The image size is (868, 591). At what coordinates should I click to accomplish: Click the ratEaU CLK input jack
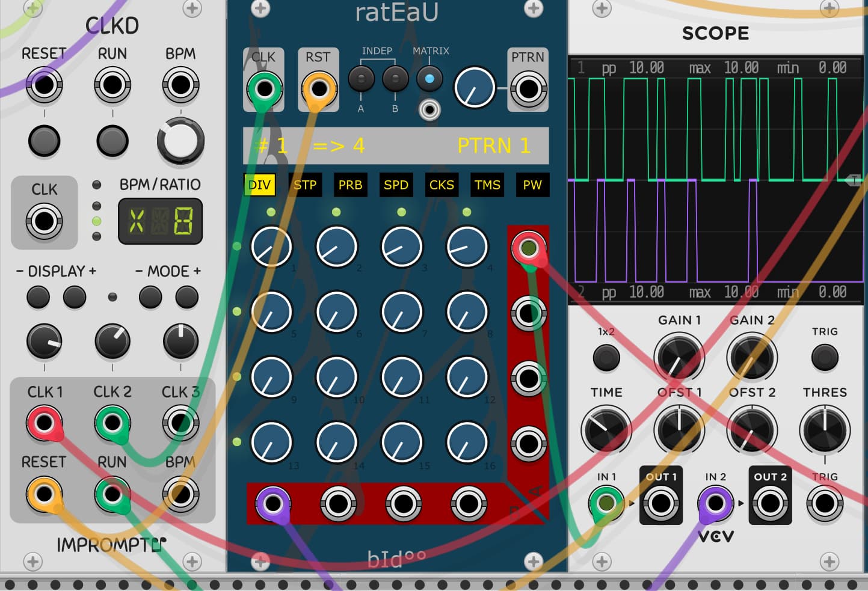click(x=265, y=89)
